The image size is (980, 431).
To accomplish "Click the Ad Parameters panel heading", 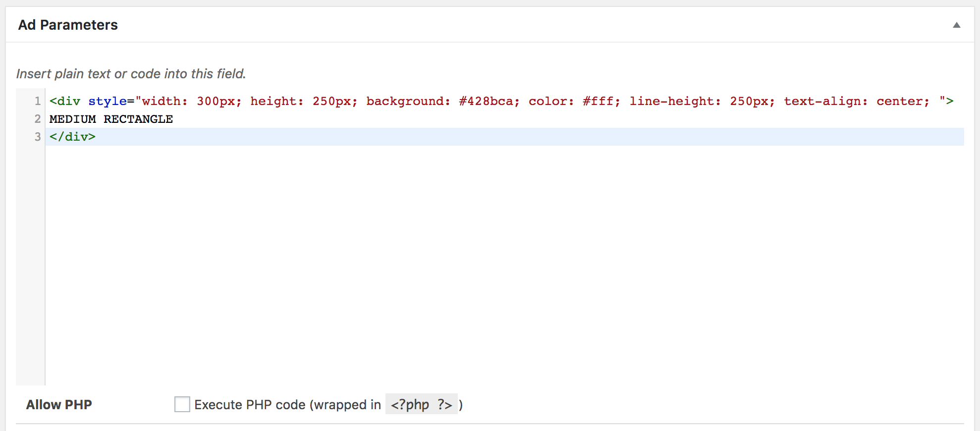I will coord(68,25).
